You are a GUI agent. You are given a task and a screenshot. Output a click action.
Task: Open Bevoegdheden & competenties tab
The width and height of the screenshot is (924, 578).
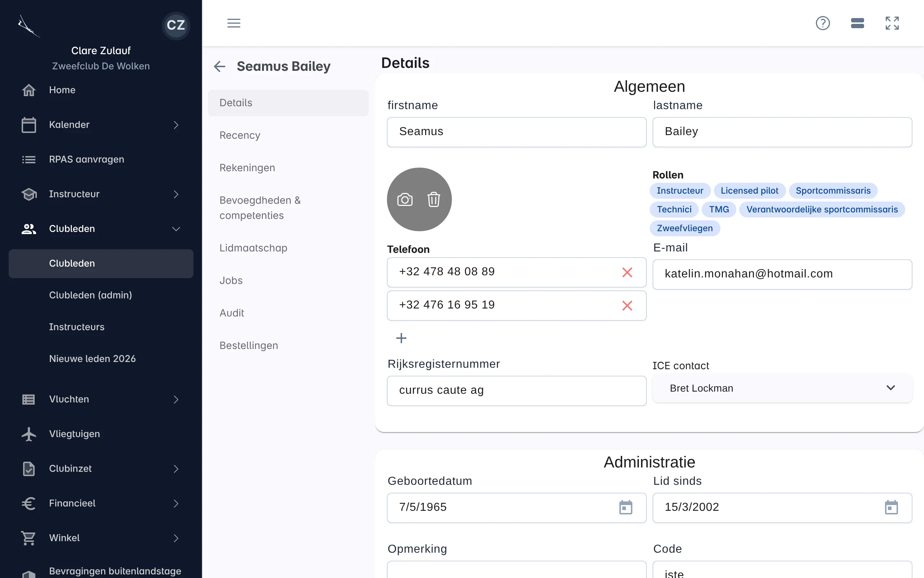click(x=288, y=208)
